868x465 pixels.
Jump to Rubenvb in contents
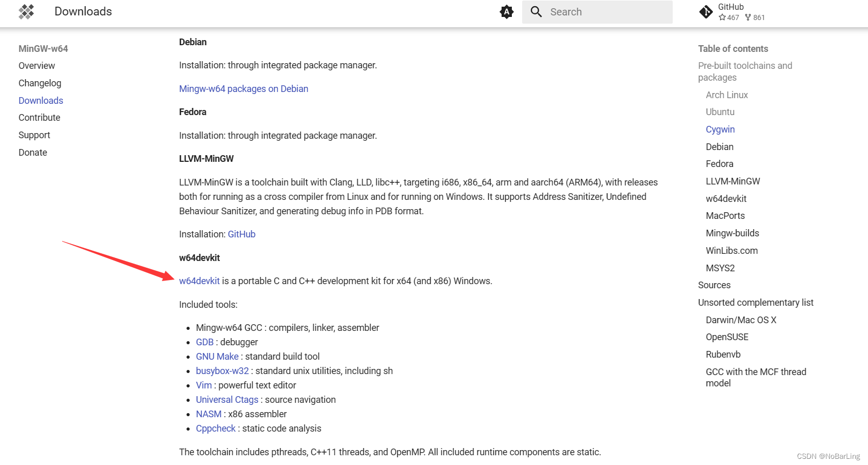(x=723, y=355)
